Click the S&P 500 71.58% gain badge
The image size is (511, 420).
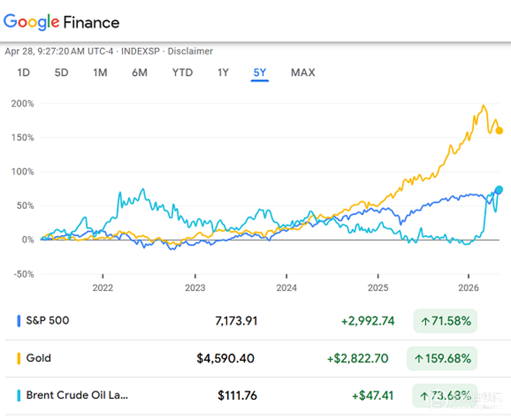[445, 321]
